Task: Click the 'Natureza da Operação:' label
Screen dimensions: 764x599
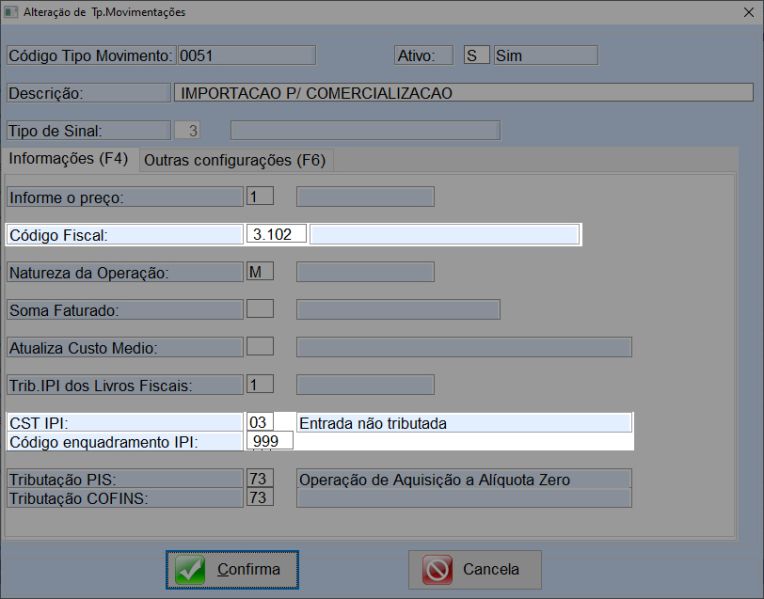Action: (125, 272)
